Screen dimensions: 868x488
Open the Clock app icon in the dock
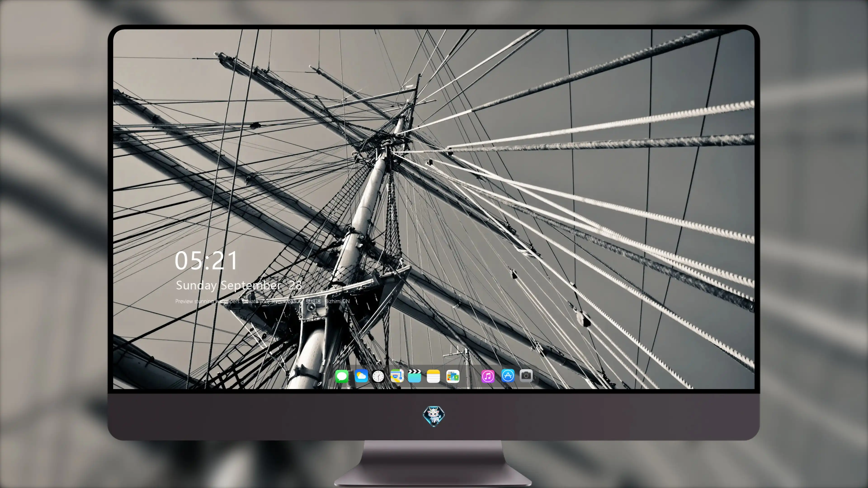pos(378,376)
